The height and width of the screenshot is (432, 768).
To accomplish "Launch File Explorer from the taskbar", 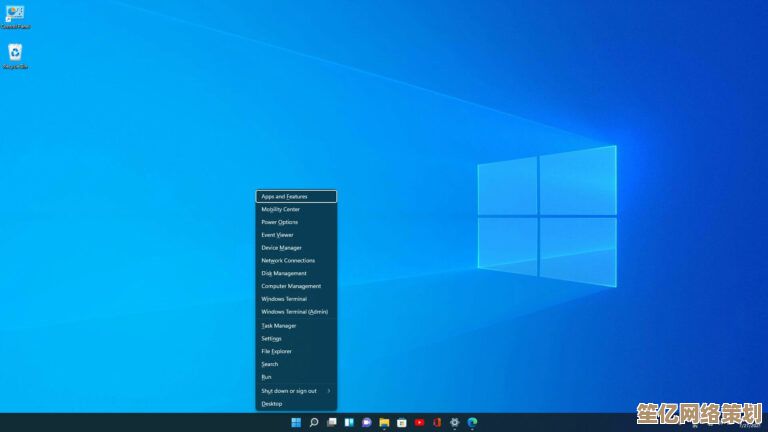I will tap(384, 423).
